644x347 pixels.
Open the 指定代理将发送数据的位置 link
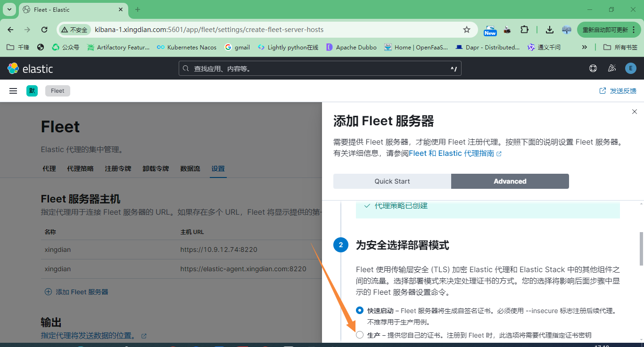click(x=93, y=336)
